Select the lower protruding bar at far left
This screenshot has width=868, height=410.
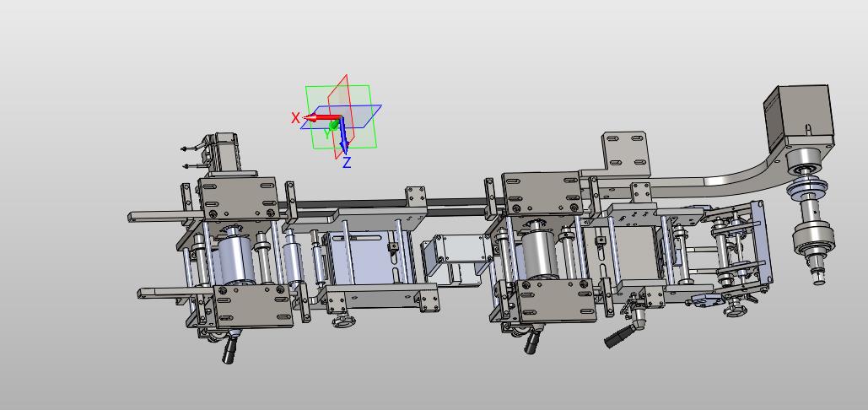(176, 293)
